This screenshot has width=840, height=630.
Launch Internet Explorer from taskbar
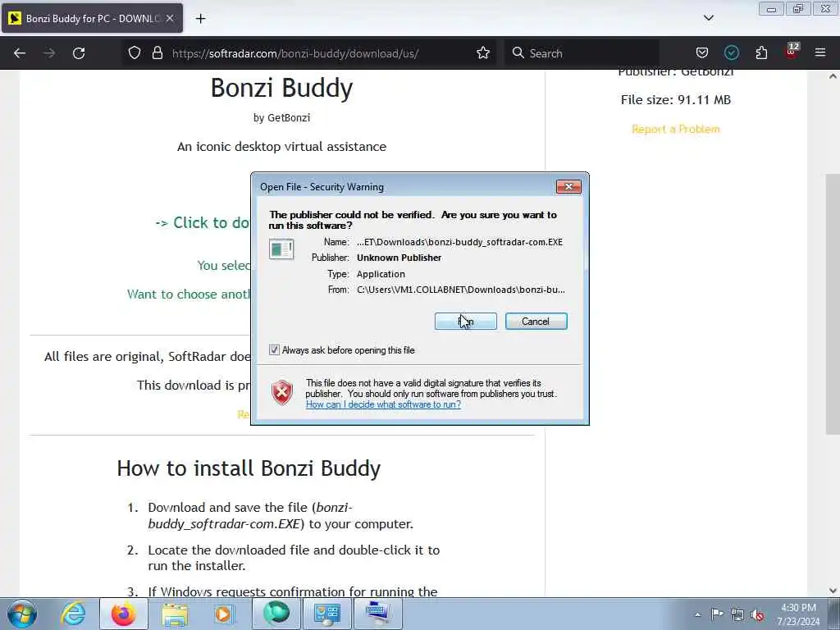pyautogui.click(x=73, y=614)
